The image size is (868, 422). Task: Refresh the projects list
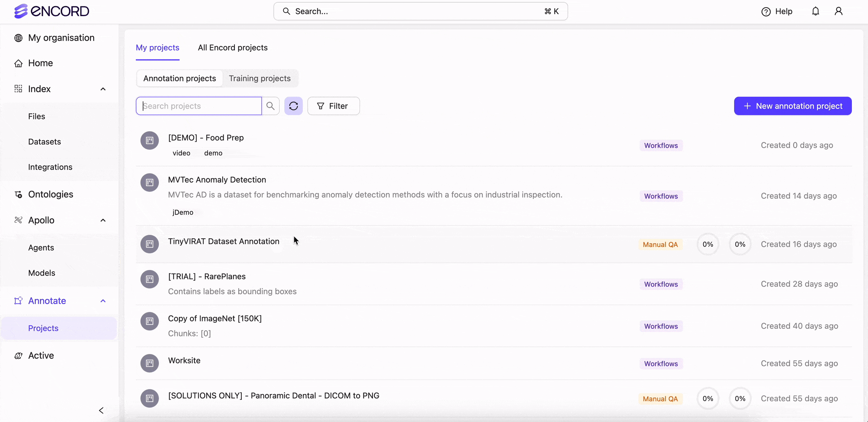click(294, 106)
